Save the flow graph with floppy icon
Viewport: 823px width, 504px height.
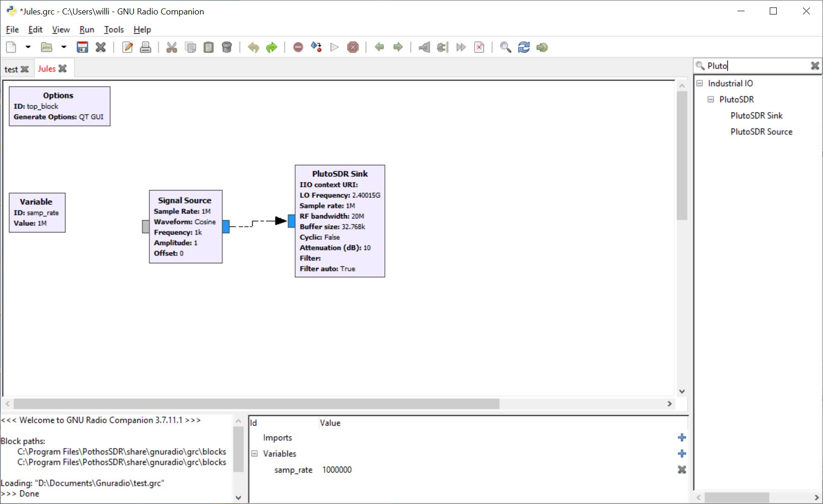click(83, 47)
